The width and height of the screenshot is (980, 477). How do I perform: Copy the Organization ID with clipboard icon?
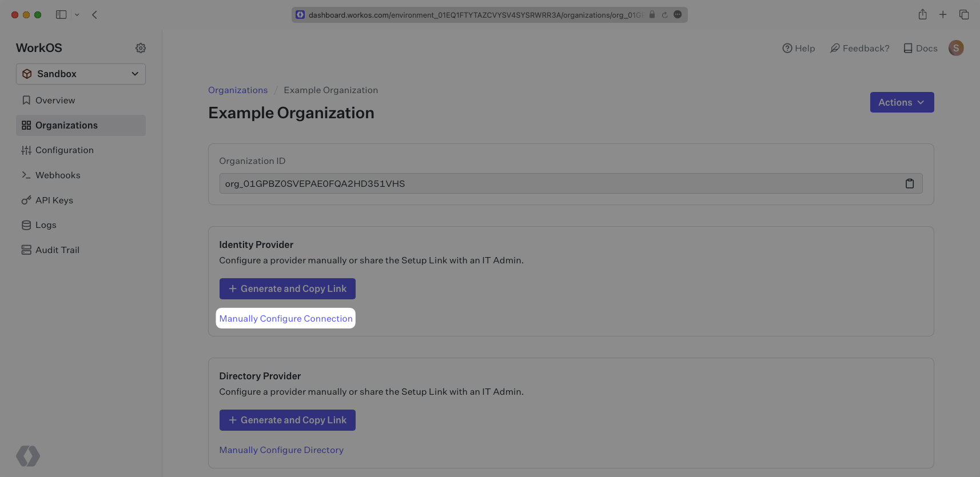pos(910,183)
